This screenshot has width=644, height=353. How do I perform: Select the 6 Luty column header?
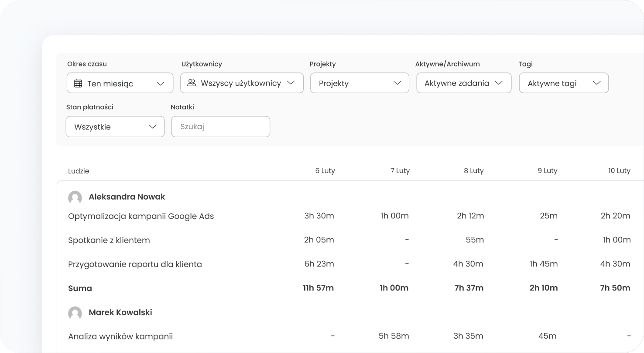point(325,171)
